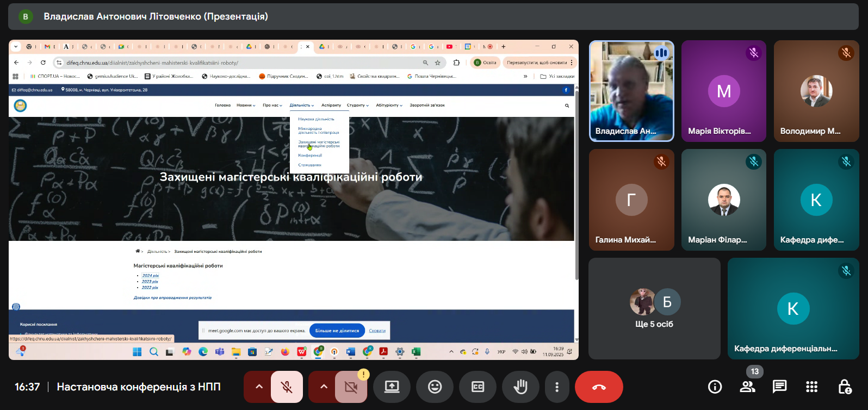This screenshot has width=868, height=410.
Task: Click the Excel icon in shared taskbar
Action: pos(416,352)
